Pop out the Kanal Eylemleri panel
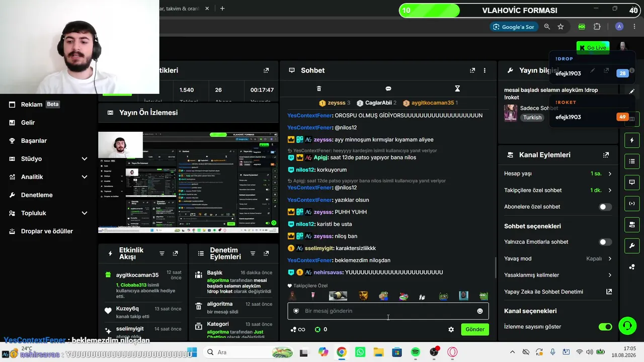Screen dimensions: 644x362 606,155
